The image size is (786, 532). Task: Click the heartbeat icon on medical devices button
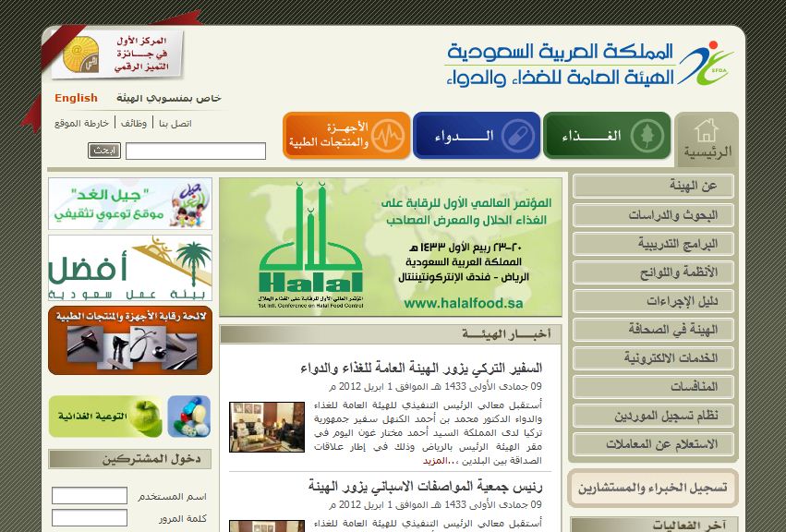390,136
